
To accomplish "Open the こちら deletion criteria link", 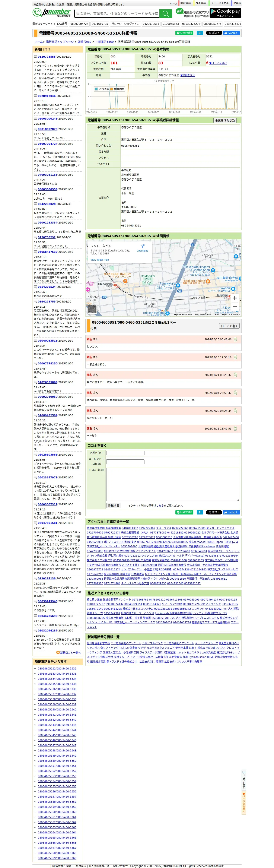I will click(160, 506).
